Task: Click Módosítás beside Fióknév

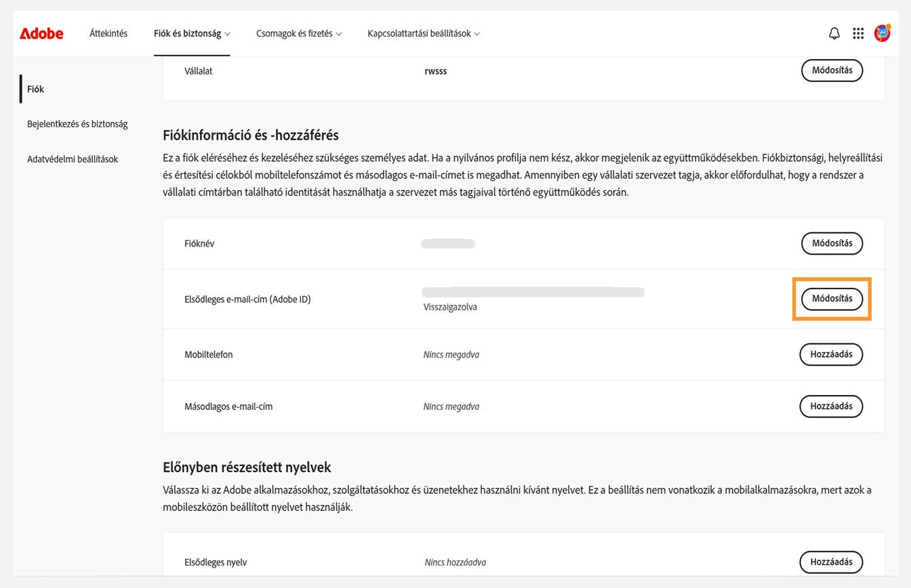Action: pyautogui.click(x=832, y=243)
